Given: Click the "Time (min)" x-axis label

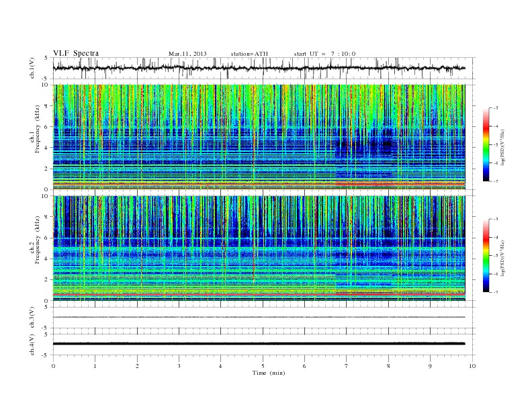Looking at the screenshot, I should (269, 373).
